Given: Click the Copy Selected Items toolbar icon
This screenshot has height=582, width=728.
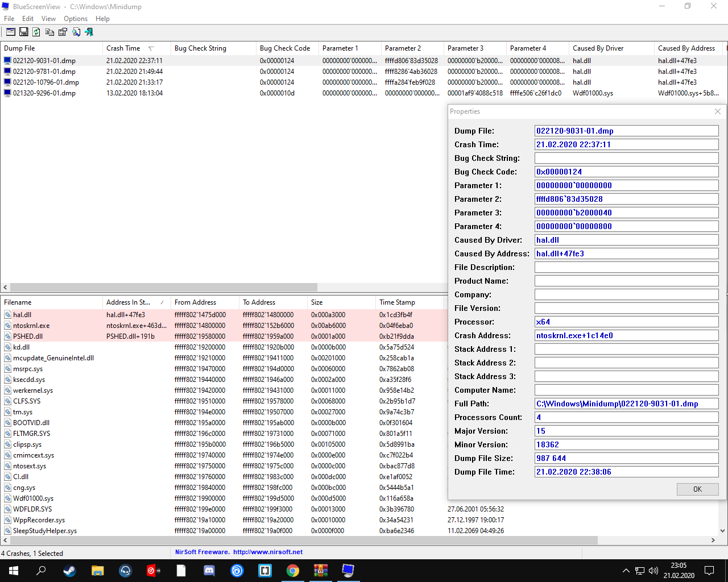Looking at the screenshot, I should (49, 32).
